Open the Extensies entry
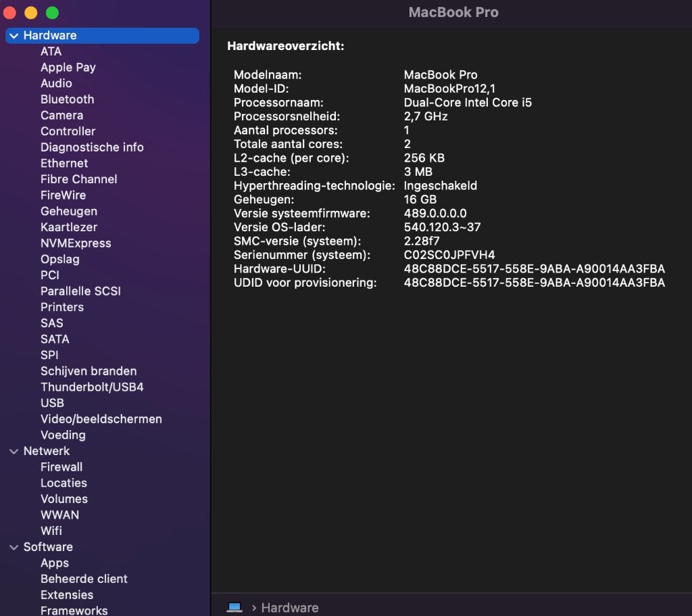692x616 pixels. coord(67,595)
